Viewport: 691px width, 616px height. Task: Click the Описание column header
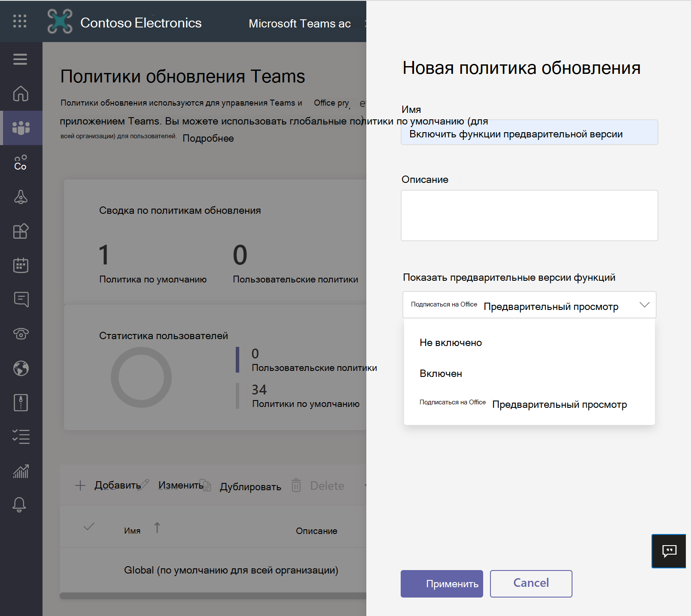tap(317, 531)
